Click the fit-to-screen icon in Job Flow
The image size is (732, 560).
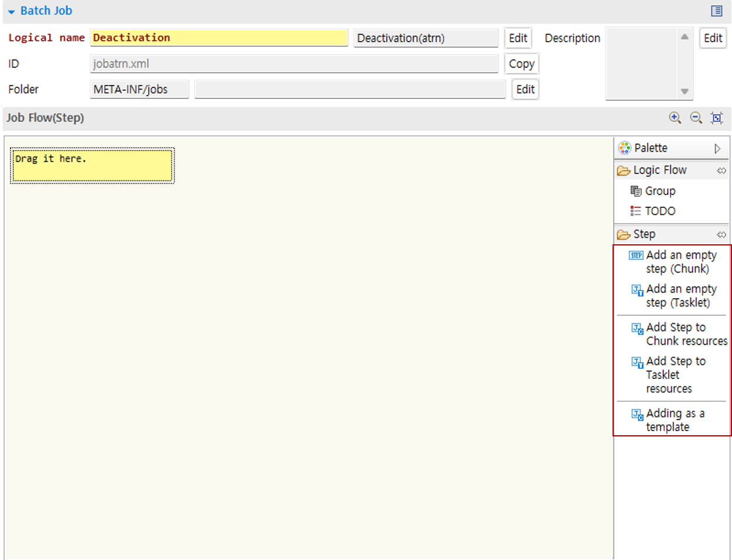717,118
